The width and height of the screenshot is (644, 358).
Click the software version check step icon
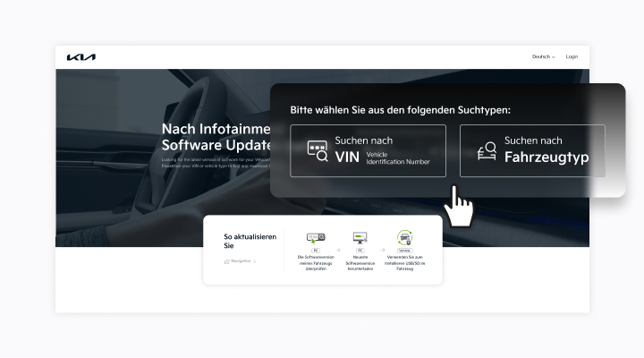[x=316, y=237]
